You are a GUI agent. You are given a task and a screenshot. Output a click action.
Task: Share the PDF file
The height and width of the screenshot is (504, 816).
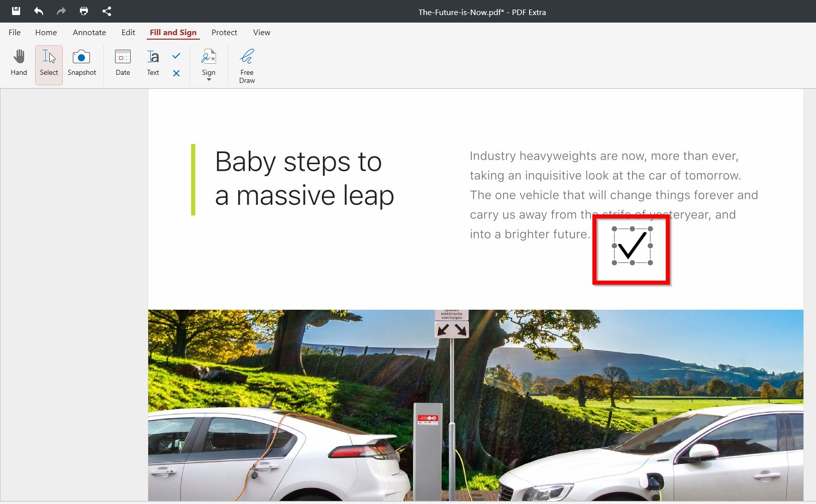pyautogui.click(x=107, y=11)
